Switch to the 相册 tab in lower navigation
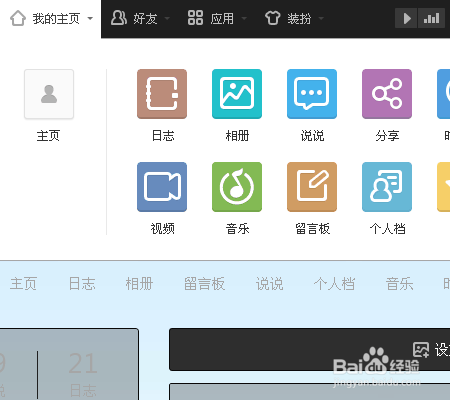This screenshot has height=400, width=450. click(x=139, y=284)
